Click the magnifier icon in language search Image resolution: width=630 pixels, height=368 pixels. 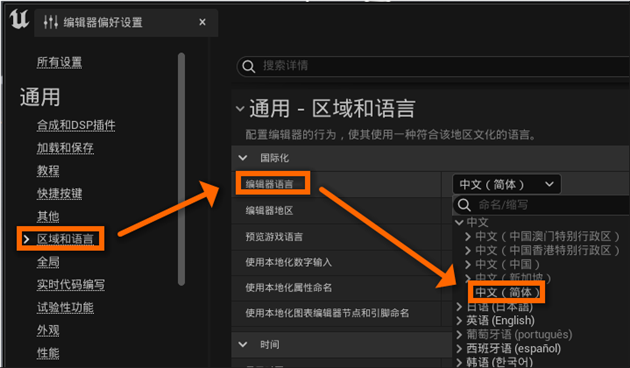pyautogui.click(x=464, y=205)
